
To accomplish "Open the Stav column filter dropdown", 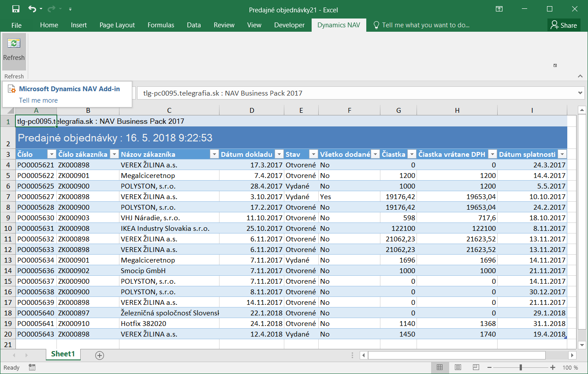I will click(x=313, y=154).
